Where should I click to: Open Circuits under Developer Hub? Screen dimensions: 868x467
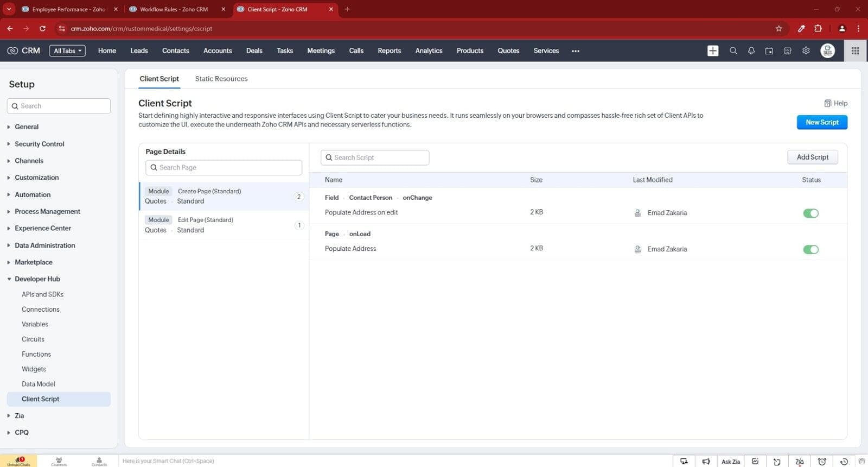coord(33,339)
